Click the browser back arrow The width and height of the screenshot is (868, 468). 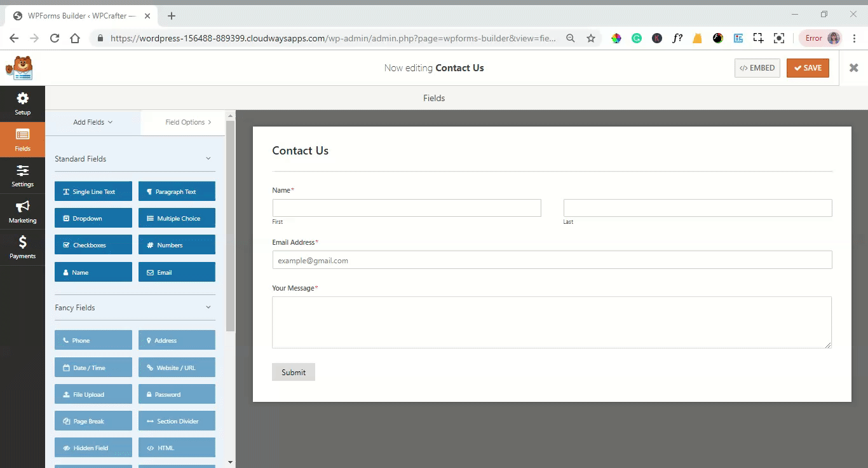[14, 38]
